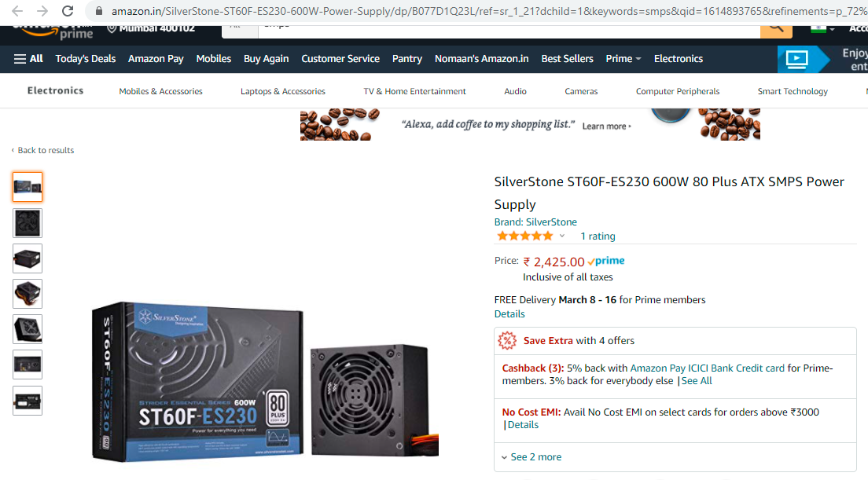Image resolution: width=868 pixels, height=480 pixels.
Task: Click the India flag language icon
Action: (x=818, y=29)
